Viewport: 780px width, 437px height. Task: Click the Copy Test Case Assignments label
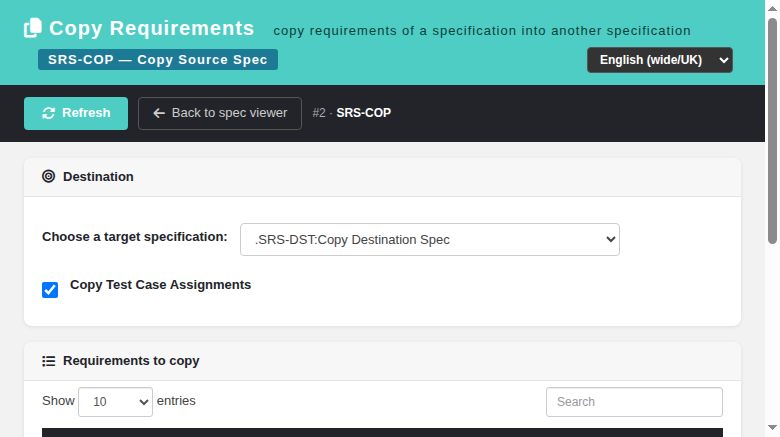pos(160,285)
